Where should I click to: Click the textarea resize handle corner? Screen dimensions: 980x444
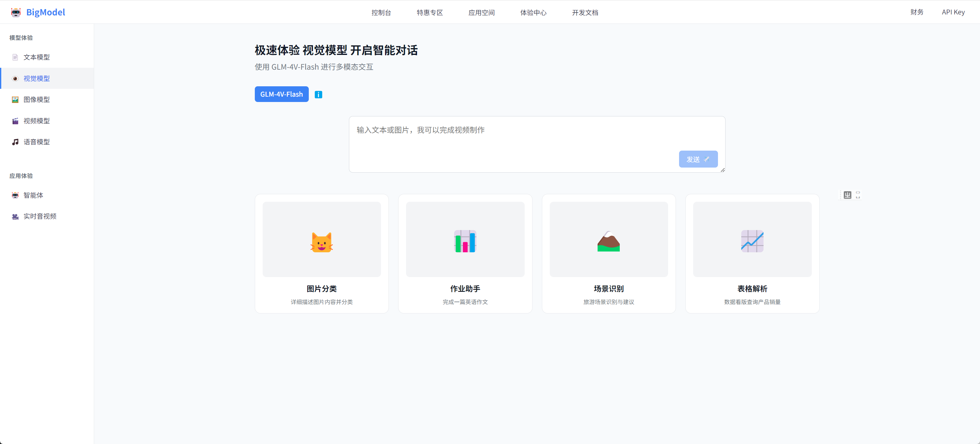[x=722, y=170]
